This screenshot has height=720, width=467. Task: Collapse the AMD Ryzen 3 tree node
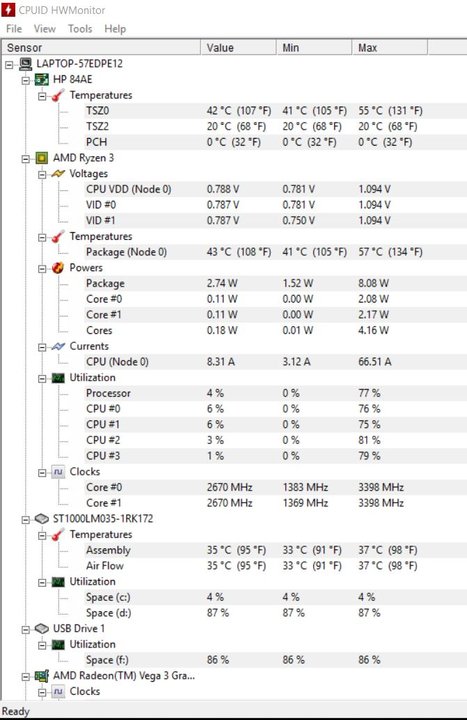pyautogui.click(x=26, y=159)
